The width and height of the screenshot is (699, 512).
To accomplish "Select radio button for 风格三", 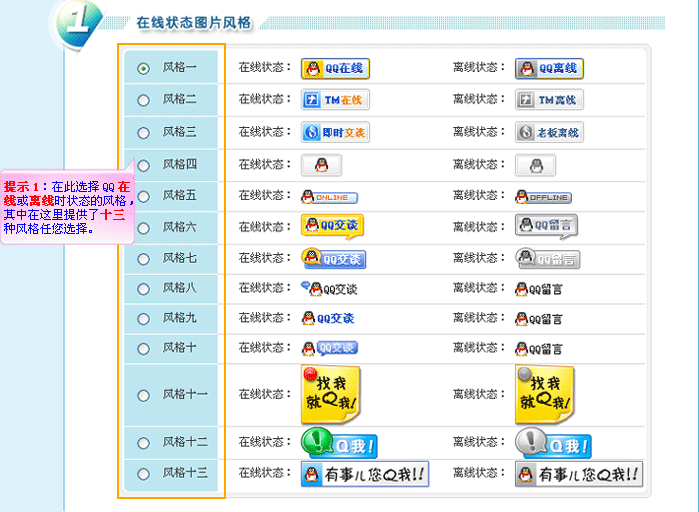I will [143, 132].
